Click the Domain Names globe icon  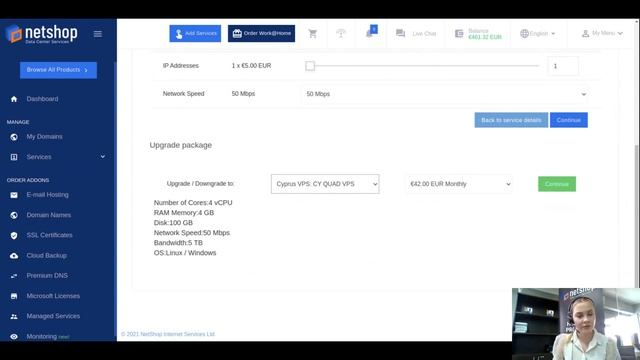pos(14,215)
